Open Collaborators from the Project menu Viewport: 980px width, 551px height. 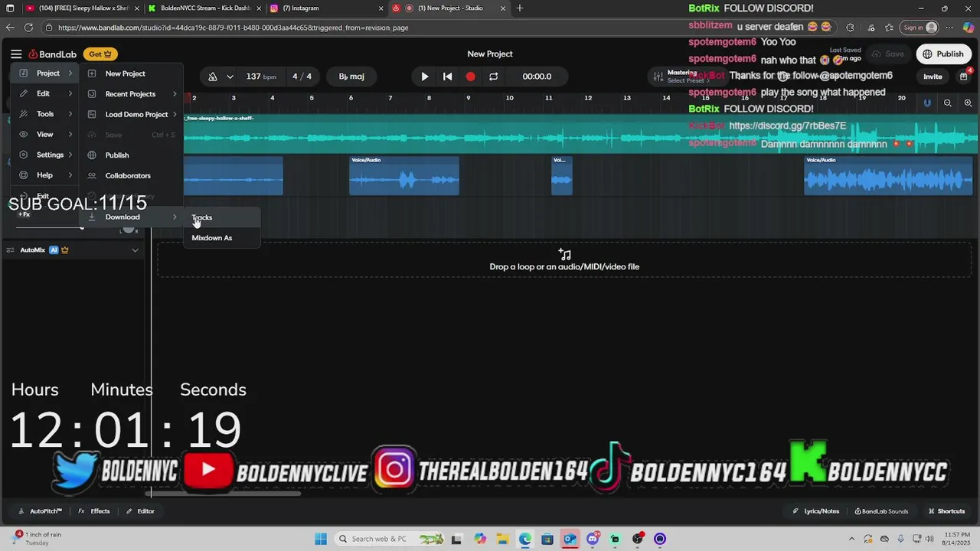point(131,175)
